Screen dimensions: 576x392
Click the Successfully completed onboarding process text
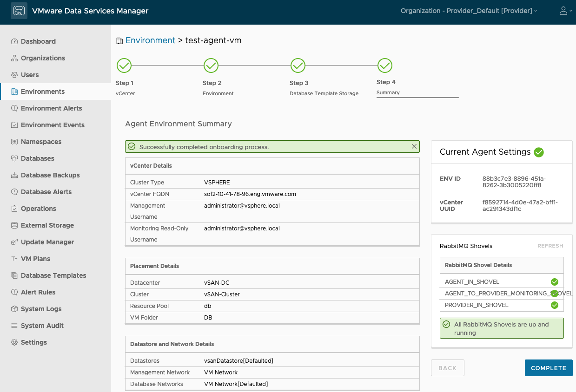tap(204, 147)
